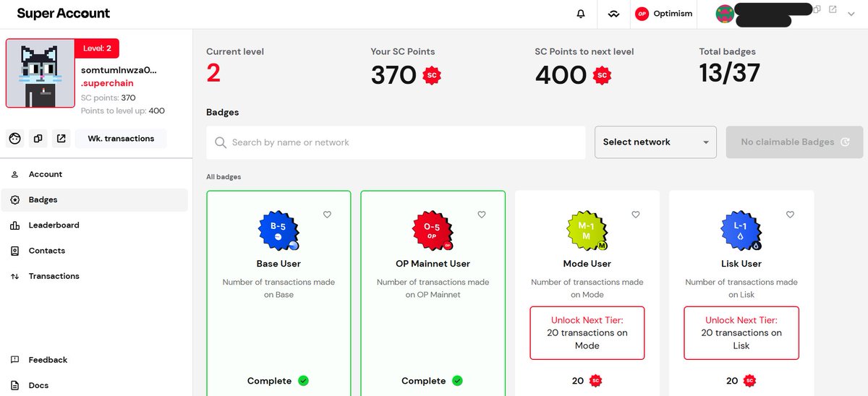Click the O-5 OP Mainnet badge icon
Image resolution: width=868 pixels, height=396 pixels.
tap(433, 231)
